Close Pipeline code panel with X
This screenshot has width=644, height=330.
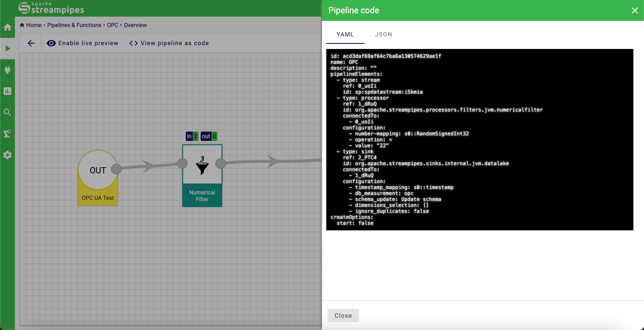[634, 10]
